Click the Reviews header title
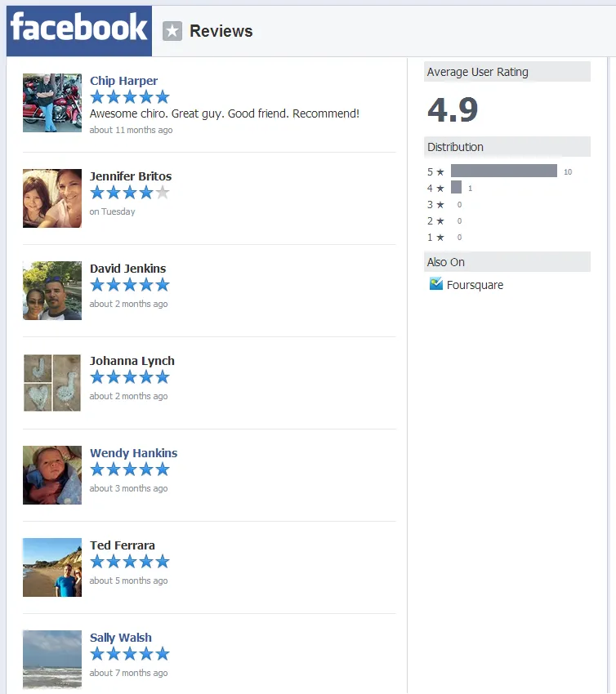The height and width of the screenshot is (694, 616). 221,31
